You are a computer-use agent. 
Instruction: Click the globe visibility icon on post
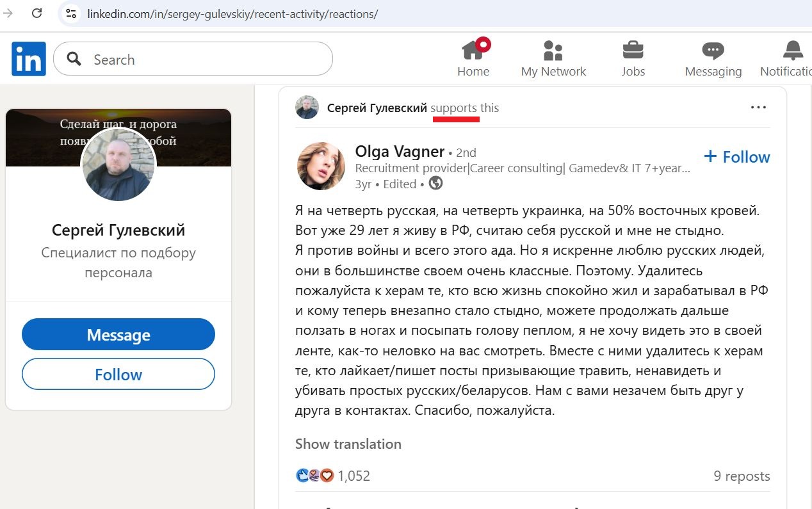pos(436,184)
